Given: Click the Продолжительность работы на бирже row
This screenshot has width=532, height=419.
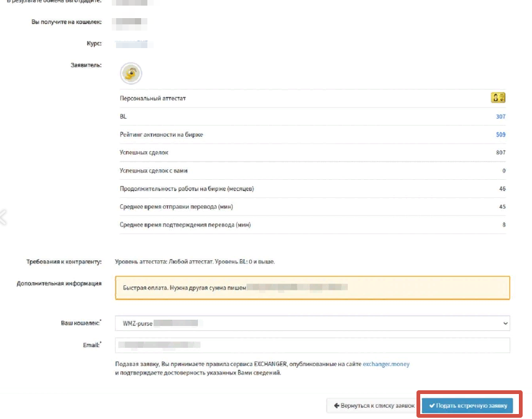Looking at the screenshot, I should (187, 189).
